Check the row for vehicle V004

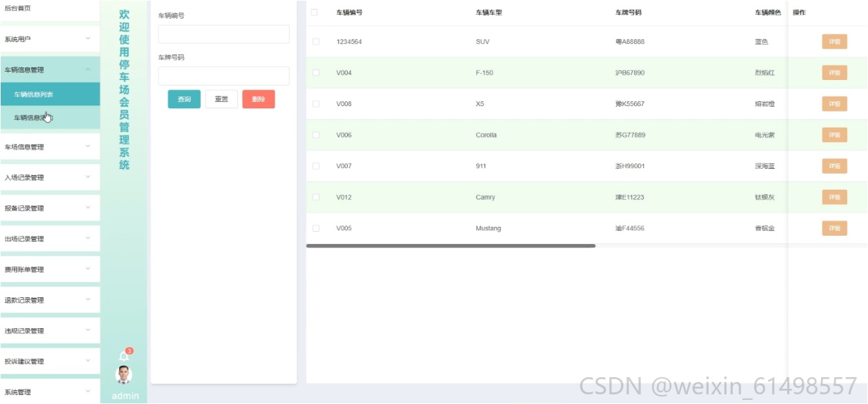315,72
